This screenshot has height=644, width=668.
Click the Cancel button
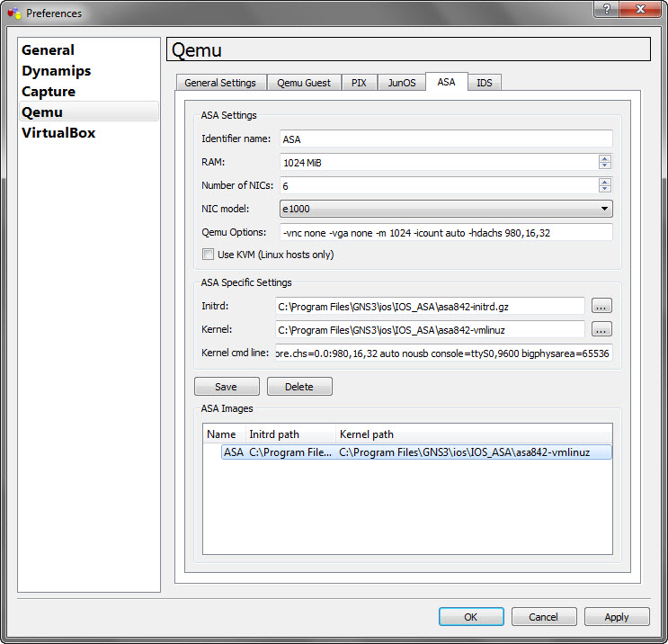pyautogui.click(x=544, y=617)
